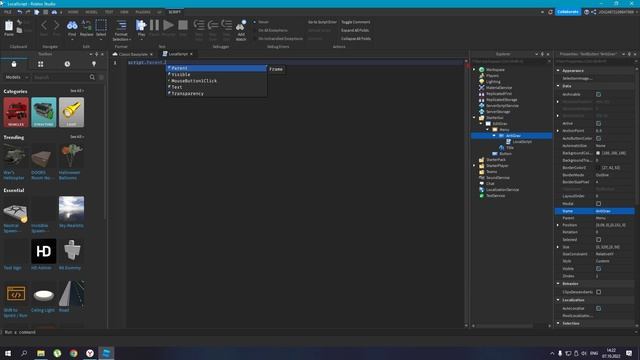The image size is (640, 360).
Task: Click the Select tool icon in the ribbon
Action: [101, 25]
